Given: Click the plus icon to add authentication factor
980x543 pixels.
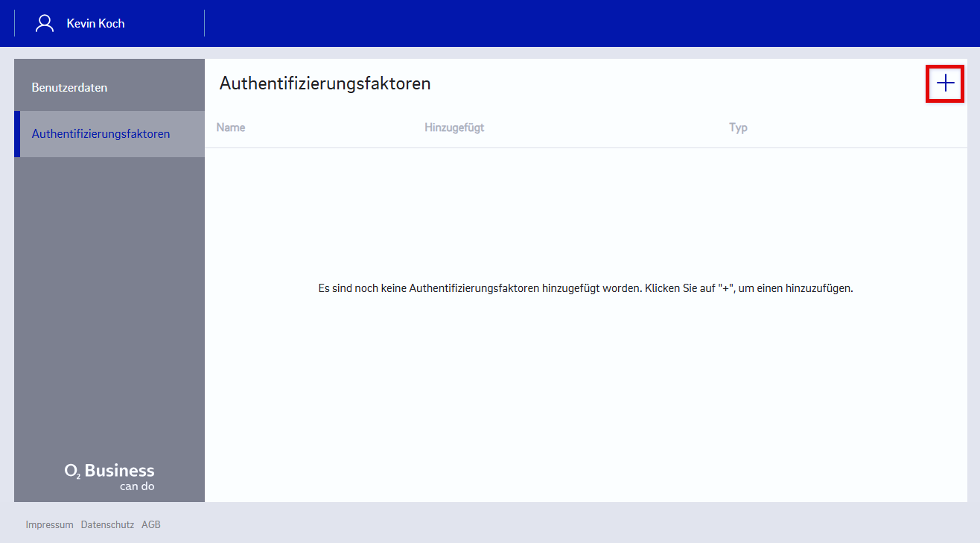Looking at the screenshot, I should [x=945, y=83].
